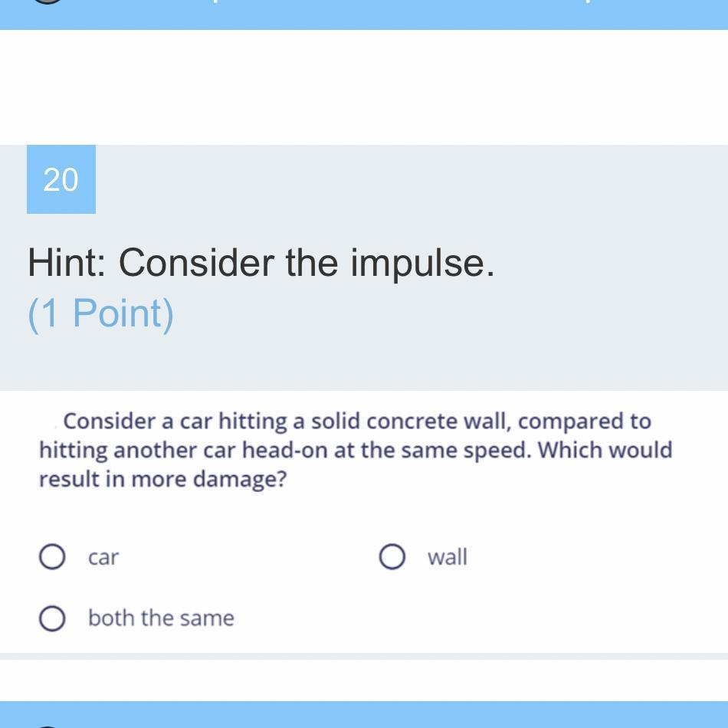Click the "(1 Point)" score text
This screenshot has width=728, height=728.
click(101, 313)
